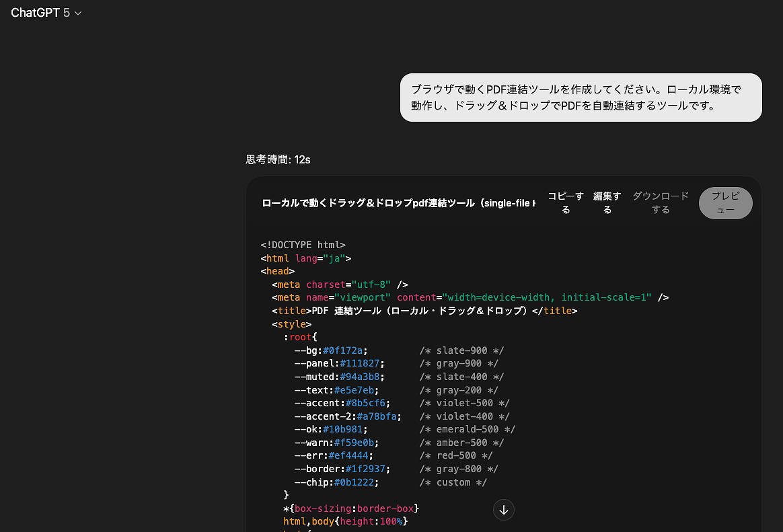Screen dimensions: 783x532
Task: Click the #10b981 value on the --ok line
Action: (x=345, y=429)
